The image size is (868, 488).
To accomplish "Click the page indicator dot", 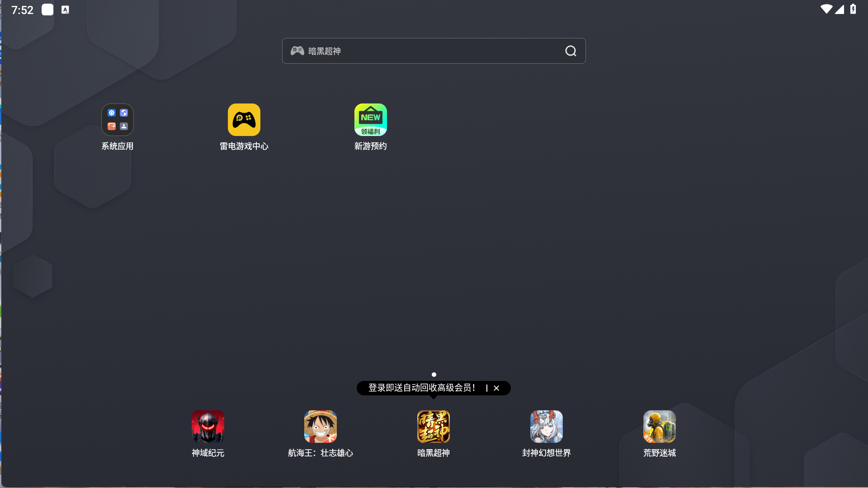I will (x=434, y=375).
